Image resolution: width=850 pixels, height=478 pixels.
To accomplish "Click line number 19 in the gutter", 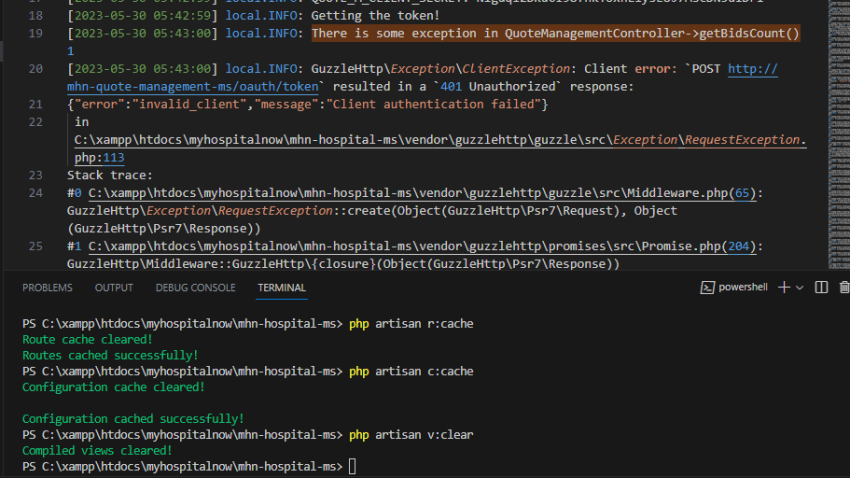I will point(36,34).
